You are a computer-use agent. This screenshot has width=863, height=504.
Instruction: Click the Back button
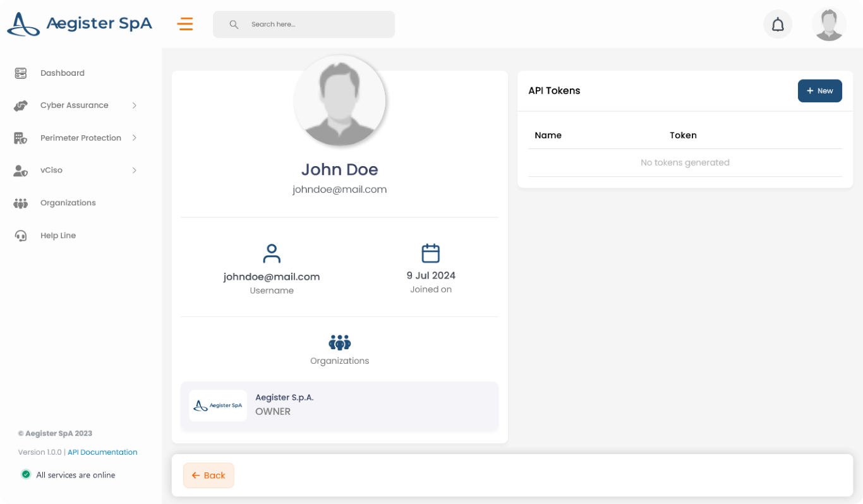pos(208,476)
